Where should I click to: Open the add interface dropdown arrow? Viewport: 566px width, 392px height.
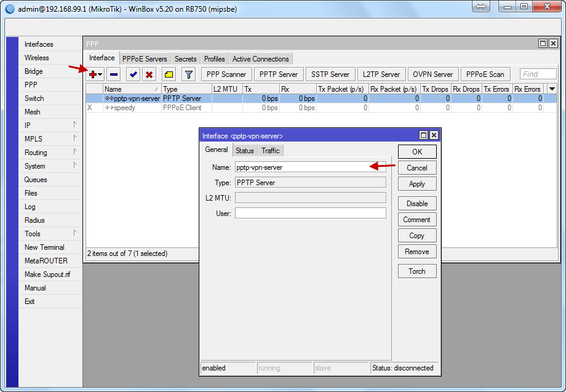pos(100,74)
